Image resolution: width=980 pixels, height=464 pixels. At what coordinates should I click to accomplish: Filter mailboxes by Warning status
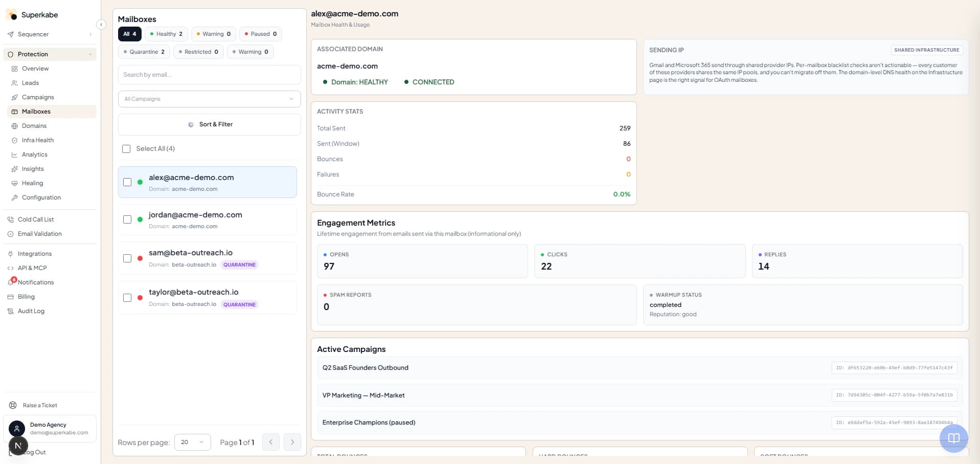pyautogui.click(x=214, y=34)
